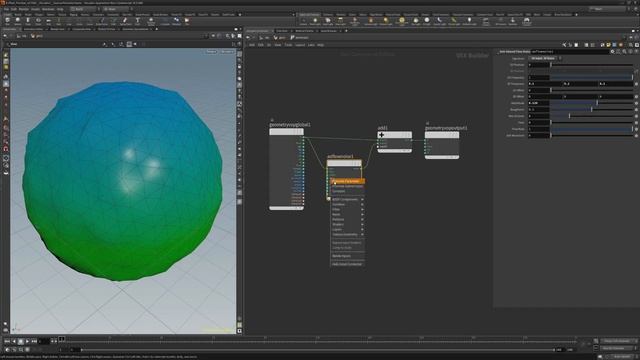Open the Main radial menu dropdown
This screenshot has height=360, width=640.
116,9
